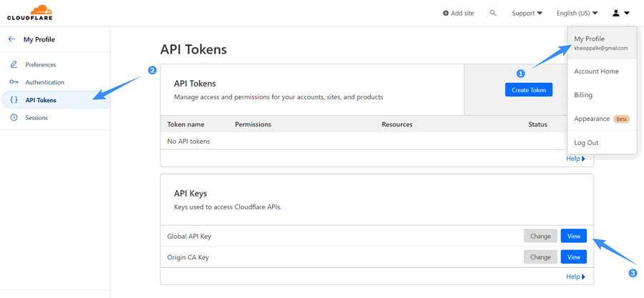Select Account Home from the menu
Viewport: 644px width, 298px height.
tap(596, 71)
